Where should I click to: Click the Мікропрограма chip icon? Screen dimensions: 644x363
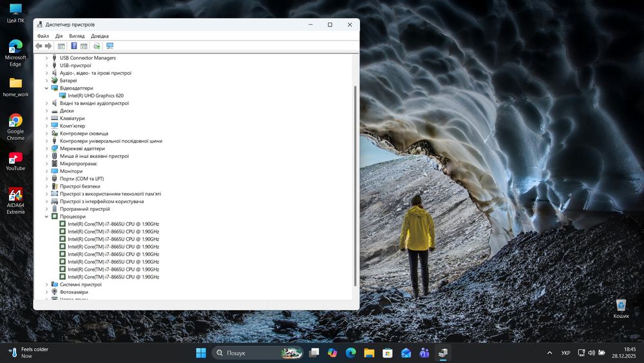(54, 164)
